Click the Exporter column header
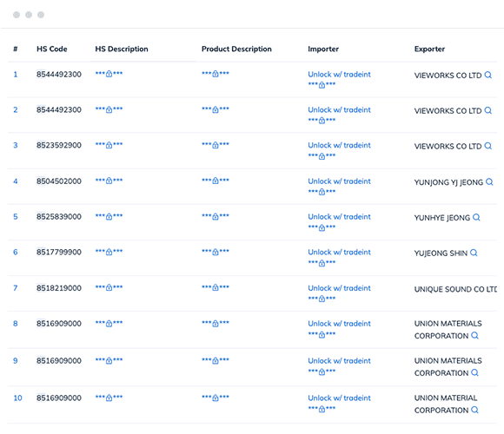 (429, 49)
